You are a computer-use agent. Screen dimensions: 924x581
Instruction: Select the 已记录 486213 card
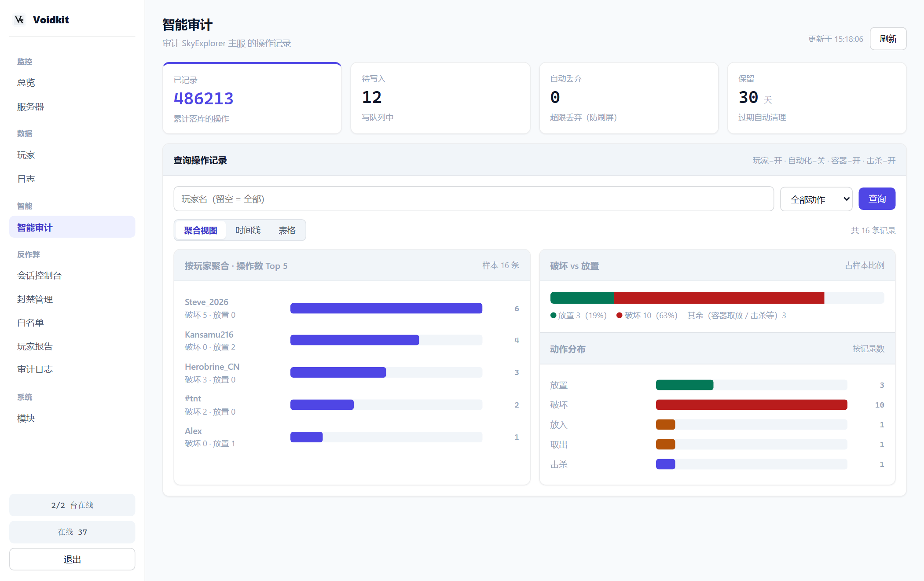[x=252, y=98]
